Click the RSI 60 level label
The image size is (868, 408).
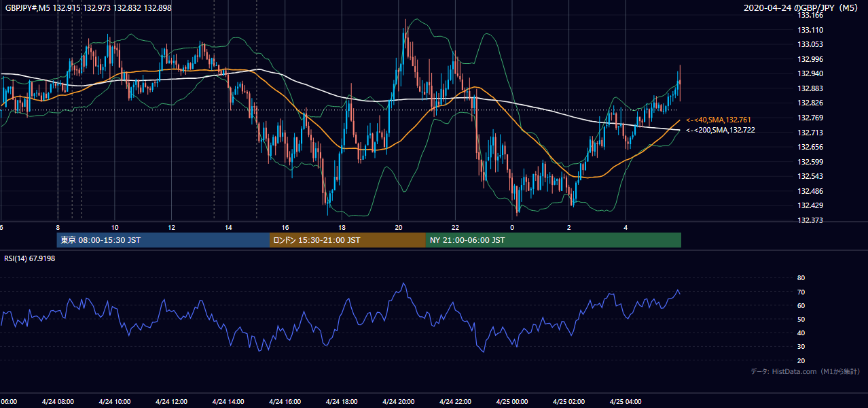pyautogui.click(x=801, y=305)
